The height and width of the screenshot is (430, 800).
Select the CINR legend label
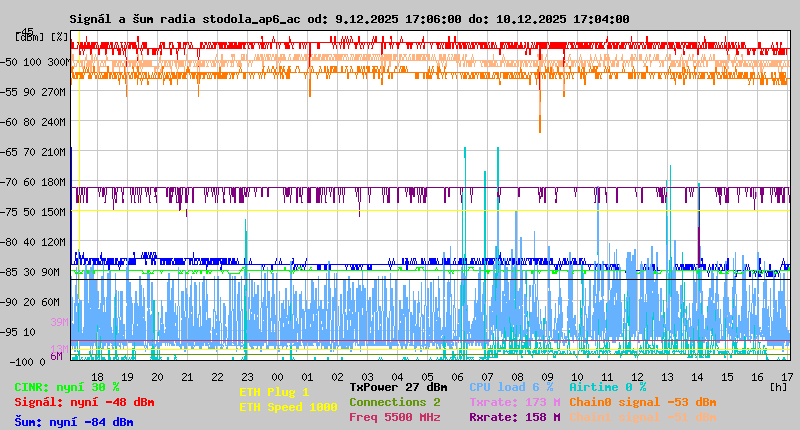coord(67,387)
